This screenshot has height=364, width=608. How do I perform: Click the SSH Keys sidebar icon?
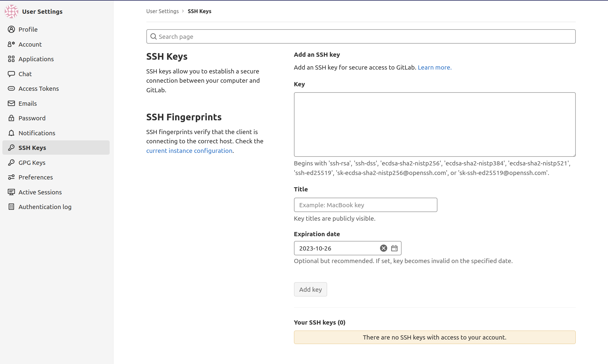click(11, 147)
